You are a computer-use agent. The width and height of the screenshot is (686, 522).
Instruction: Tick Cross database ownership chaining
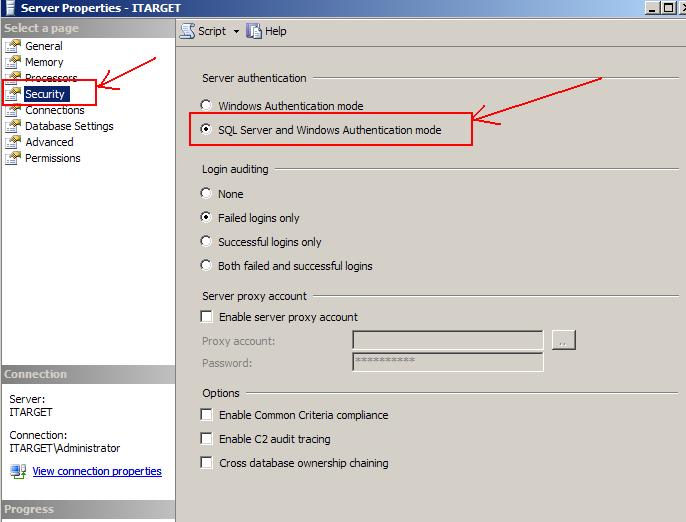(x=206, y=462)
